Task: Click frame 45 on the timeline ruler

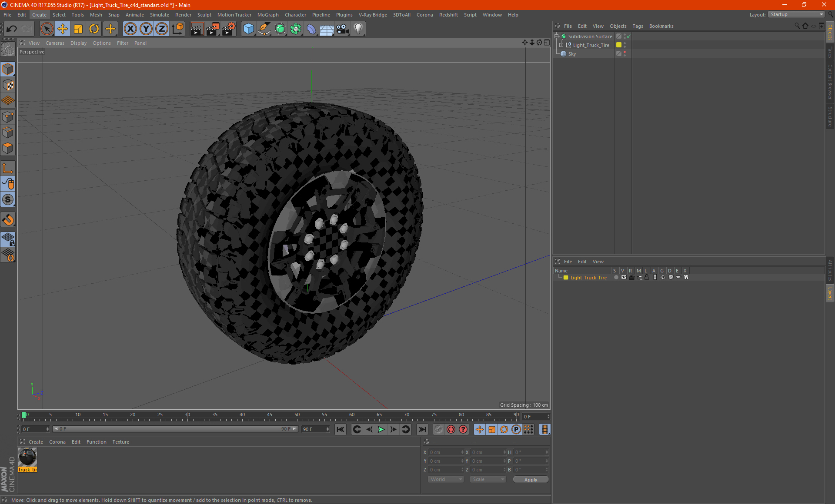Action: pyautogui.click(x=270, y=415)
